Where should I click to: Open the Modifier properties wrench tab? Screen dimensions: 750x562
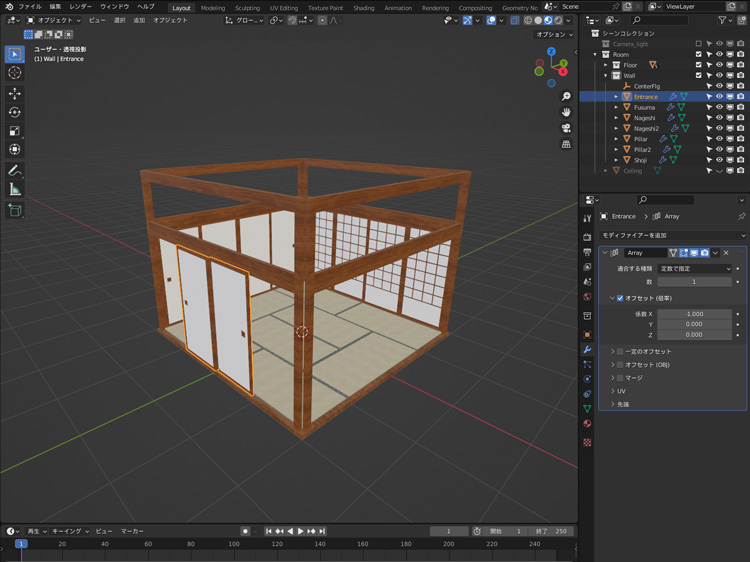tap(587, 349)
